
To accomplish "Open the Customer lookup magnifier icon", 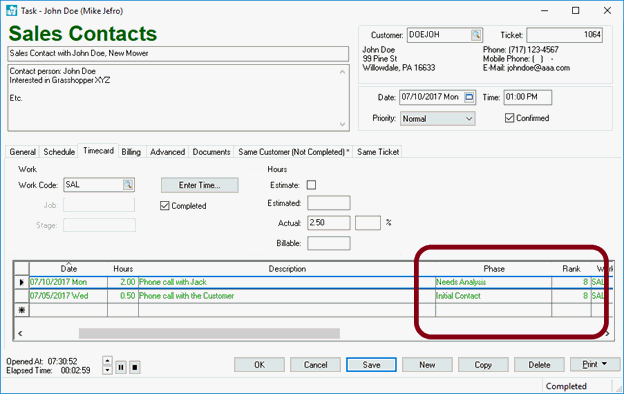I will coord(476,35).
